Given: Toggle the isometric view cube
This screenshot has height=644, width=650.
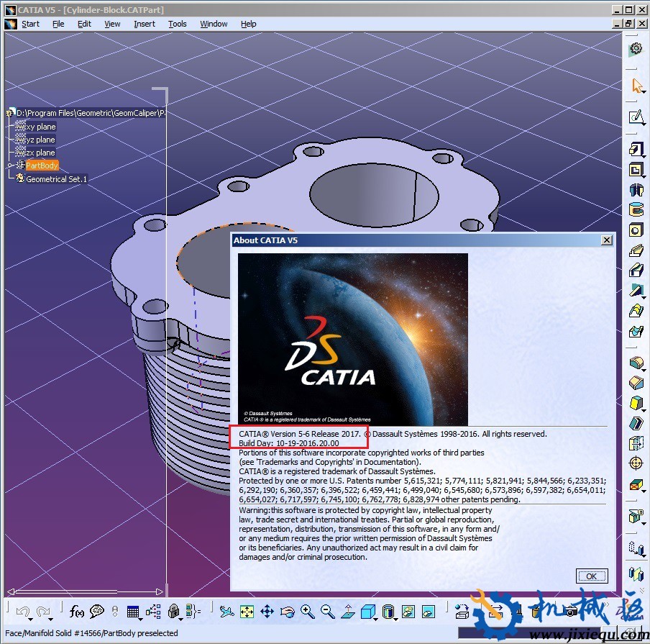Looking at the screenshot, I should [x=368, y=612].
